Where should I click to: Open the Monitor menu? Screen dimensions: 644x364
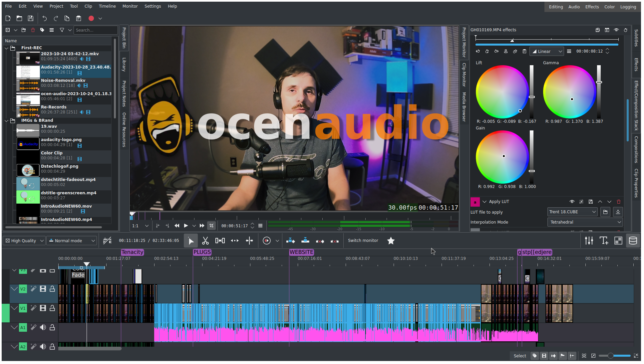(x=130, y=6)
